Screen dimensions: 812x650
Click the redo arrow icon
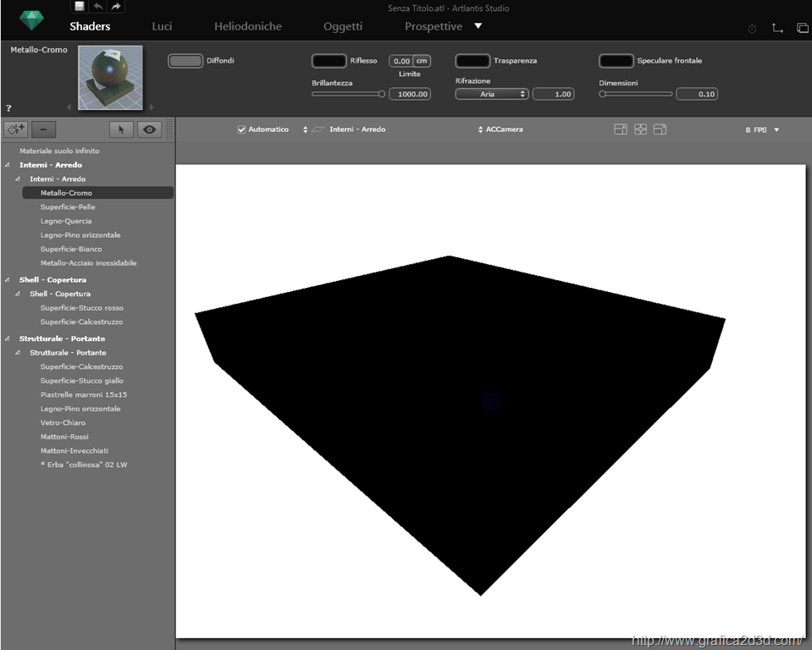click(116, 7)
